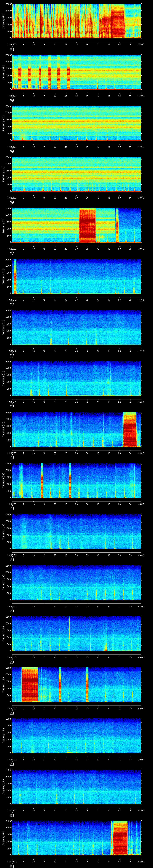Click the Frequency (Hz) axis label of 14:35 plot

(3, 21)
